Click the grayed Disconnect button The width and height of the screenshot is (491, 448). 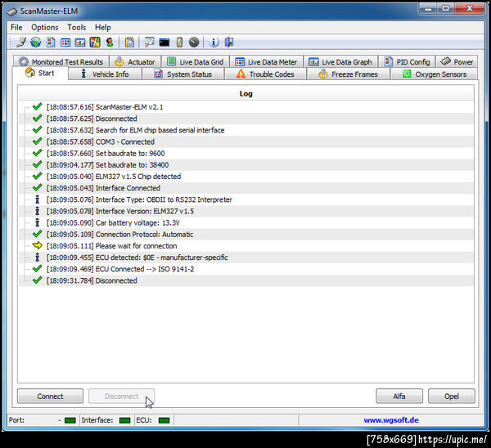[121, 396]
